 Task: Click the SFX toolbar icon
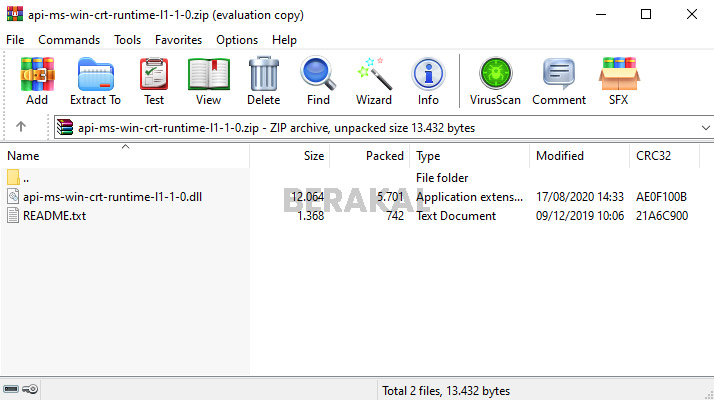pos(618,81)
